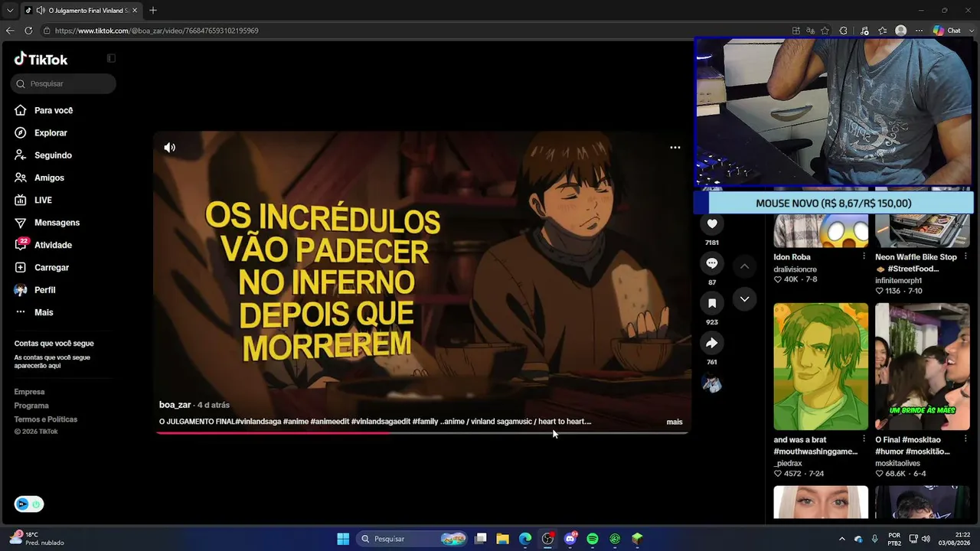Image resolution: width=980 pixels, height=551 pixels.
Task: Open the Termos e Políticas link
Action: (46, 419)
